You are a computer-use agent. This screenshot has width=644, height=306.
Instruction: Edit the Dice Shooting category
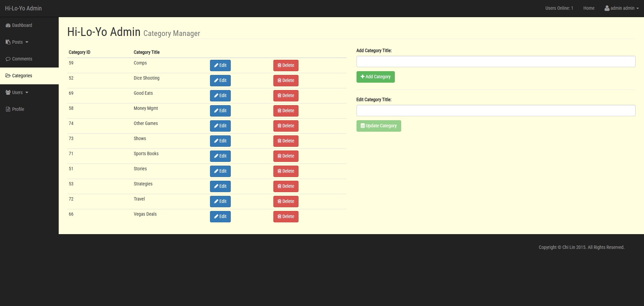[220, 81]
